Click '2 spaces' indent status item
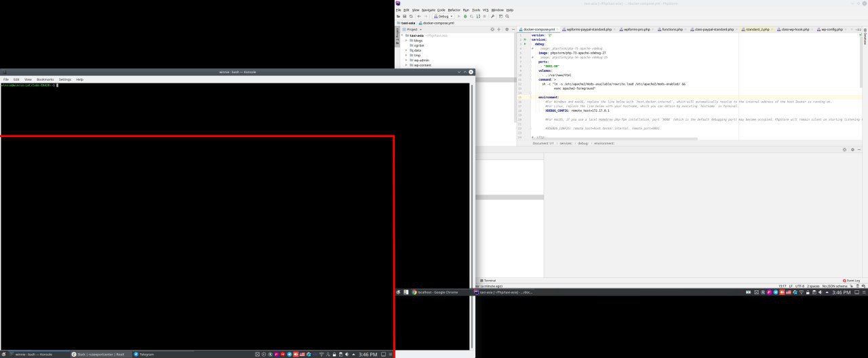The width and height of the screenshot is (868, 358). [x=813, y=286]
